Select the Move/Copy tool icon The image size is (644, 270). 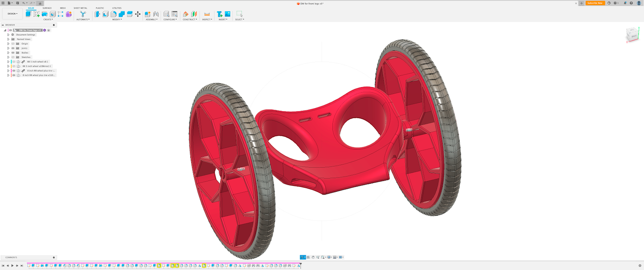coord(138,14)
